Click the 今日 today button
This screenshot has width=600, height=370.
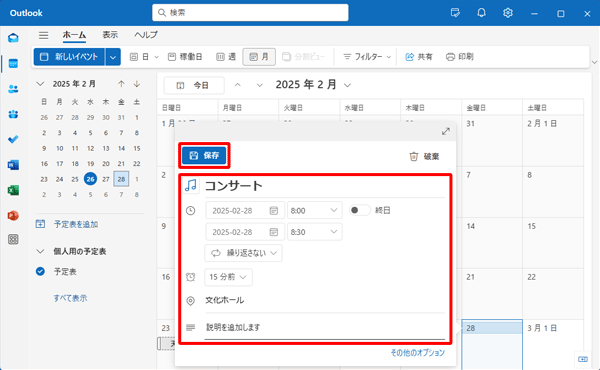[x=194, y=85]
